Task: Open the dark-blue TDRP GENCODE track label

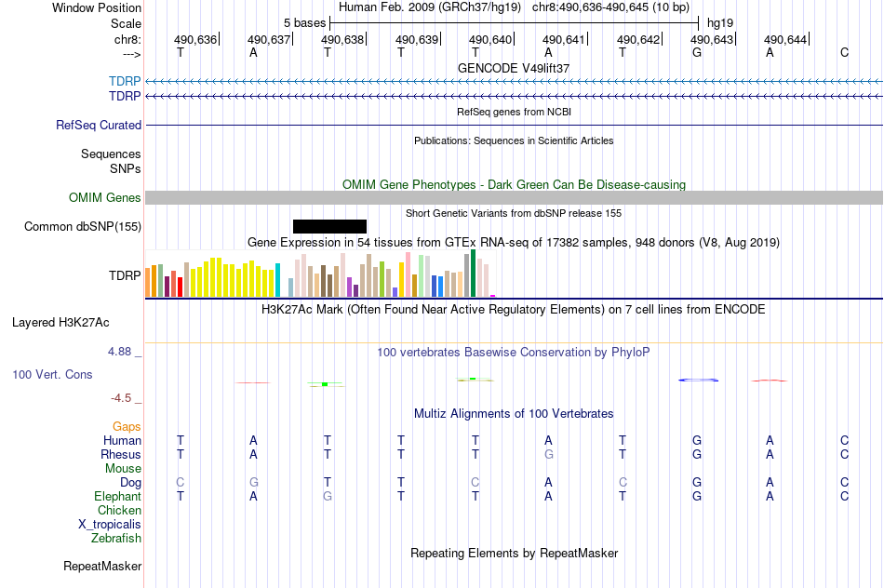Action: (125, 97)
